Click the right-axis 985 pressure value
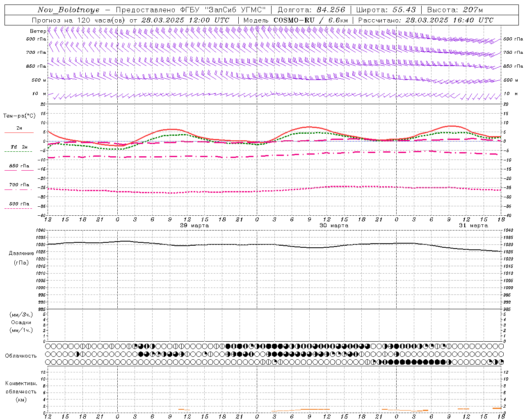The width and height of the screenshot is (525, 420). [x=508, y=309]
